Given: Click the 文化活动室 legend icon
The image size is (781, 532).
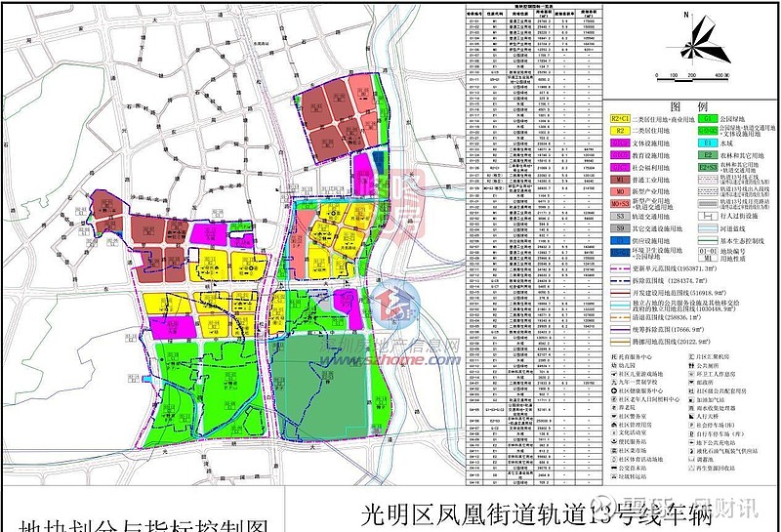Looking at the screenshot, I should click(x=614, y=433).
